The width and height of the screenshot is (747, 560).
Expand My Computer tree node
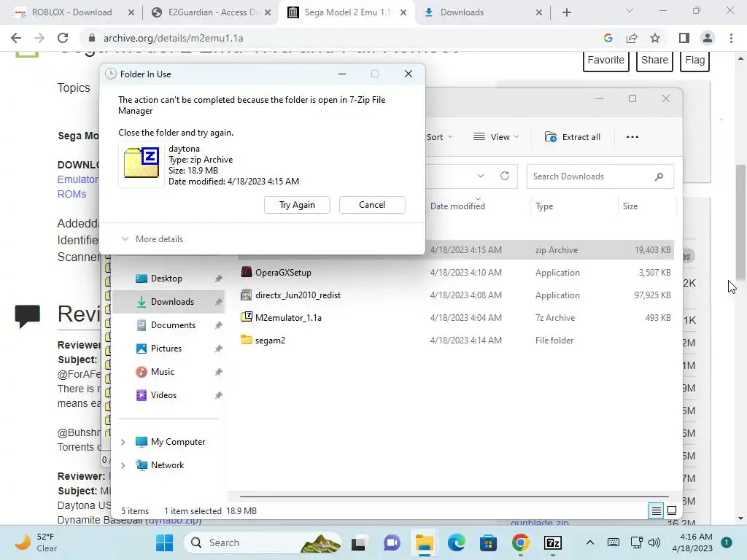coord(123,443)
